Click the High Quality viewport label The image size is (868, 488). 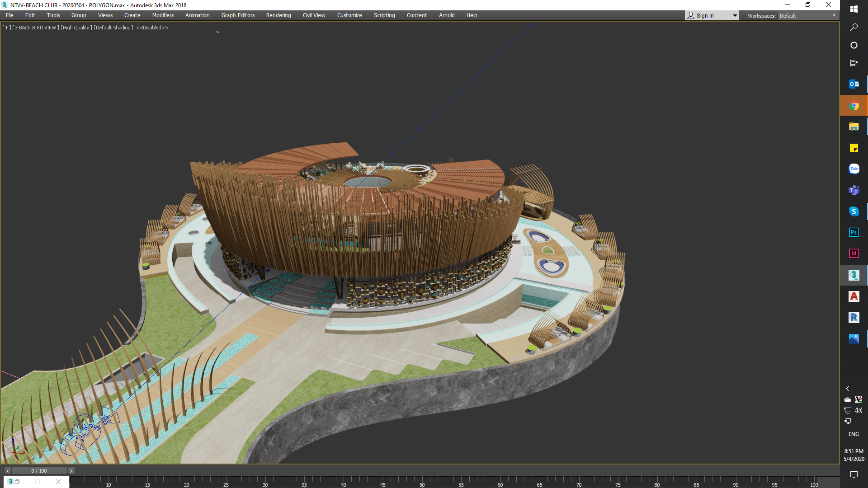[76, 28]
